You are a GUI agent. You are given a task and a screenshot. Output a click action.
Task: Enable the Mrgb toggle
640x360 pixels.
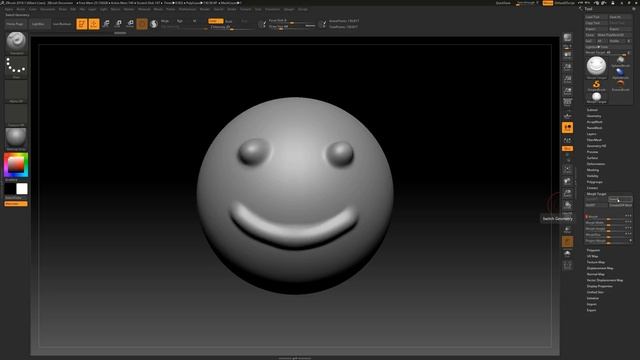coord(165,21)
